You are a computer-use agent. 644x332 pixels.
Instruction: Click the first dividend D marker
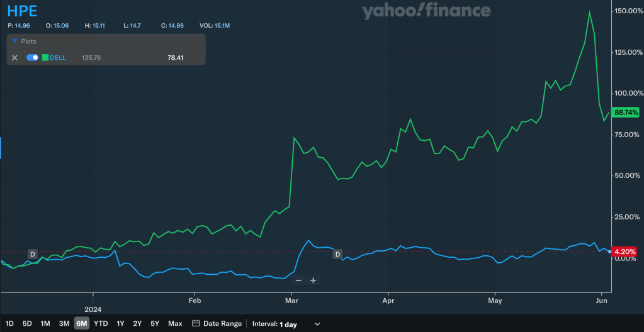tap(32, 255)
